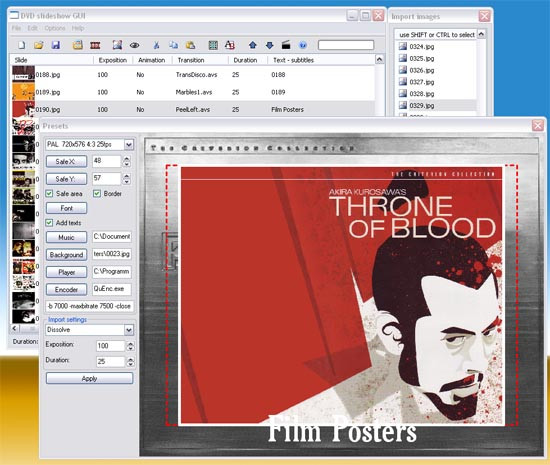Image resolution: width=550 pixels, height=465 pixels.
Task: Click the clapperboard export icon
Action: pos(286,45)
